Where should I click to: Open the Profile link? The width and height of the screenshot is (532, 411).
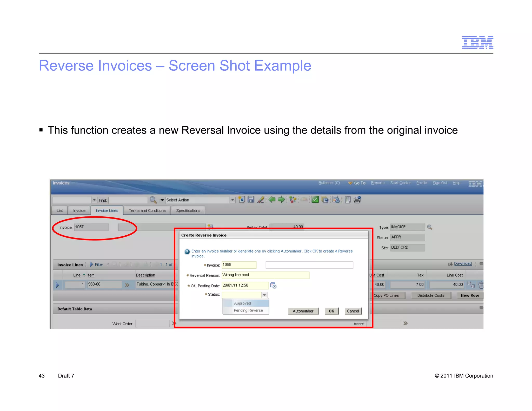422,183
